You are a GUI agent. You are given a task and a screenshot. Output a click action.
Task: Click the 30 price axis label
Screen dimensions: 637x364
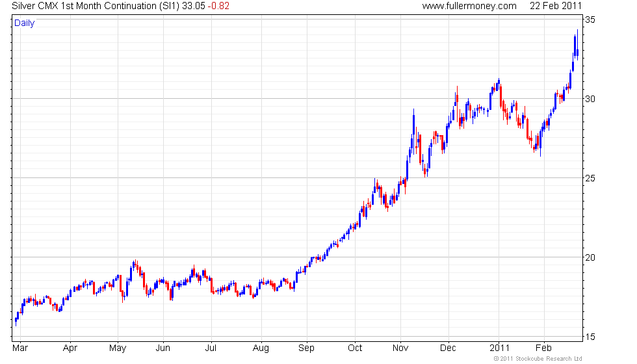pos(590,99)
